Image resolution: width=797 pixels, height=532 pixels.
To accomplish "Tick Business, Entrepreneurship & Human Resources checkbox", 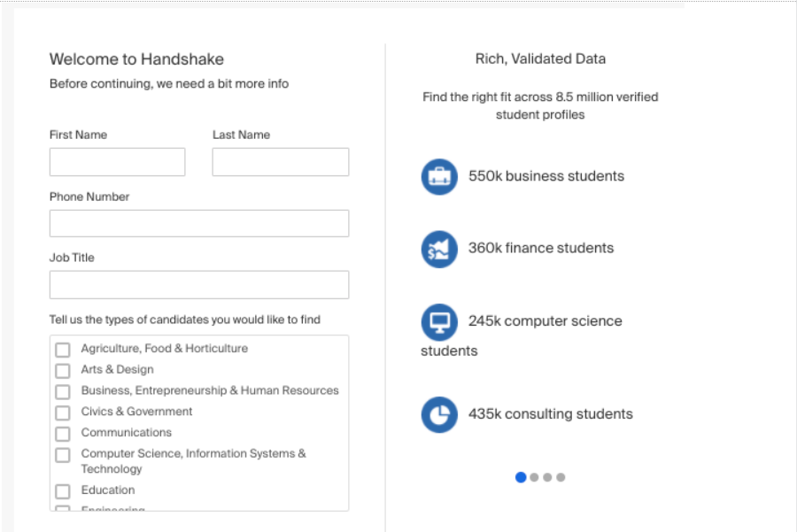I will tap(63, 392).
